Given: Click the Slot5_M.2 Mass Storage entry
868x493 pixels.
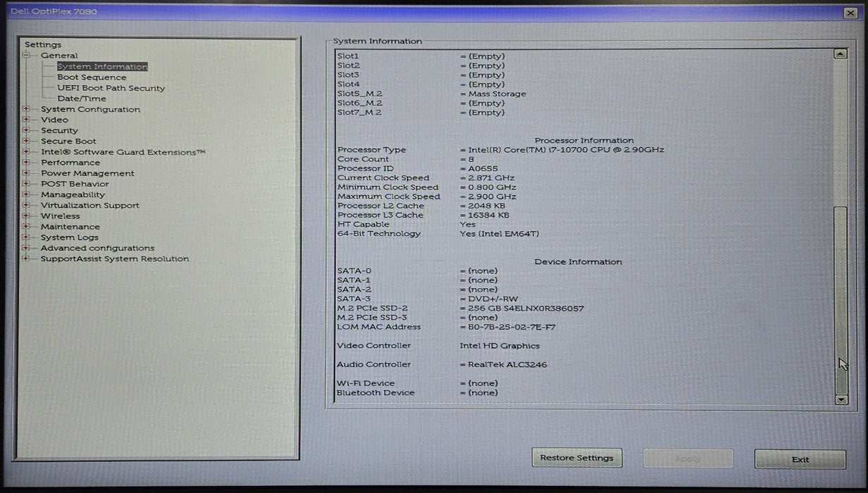Looking at the screenshot, I should tap(431, 94).
